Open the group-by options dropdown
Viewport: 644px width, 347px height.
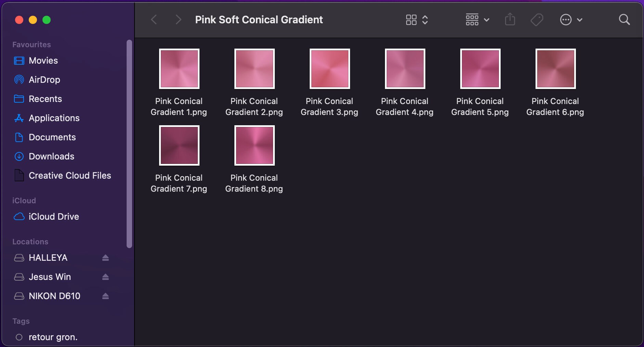point(477,20)
